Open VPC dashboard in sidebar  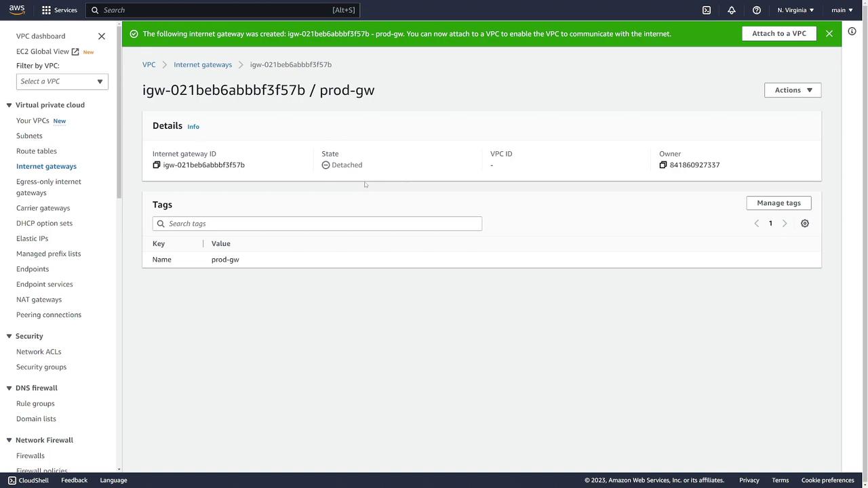[x=41, y=36]
